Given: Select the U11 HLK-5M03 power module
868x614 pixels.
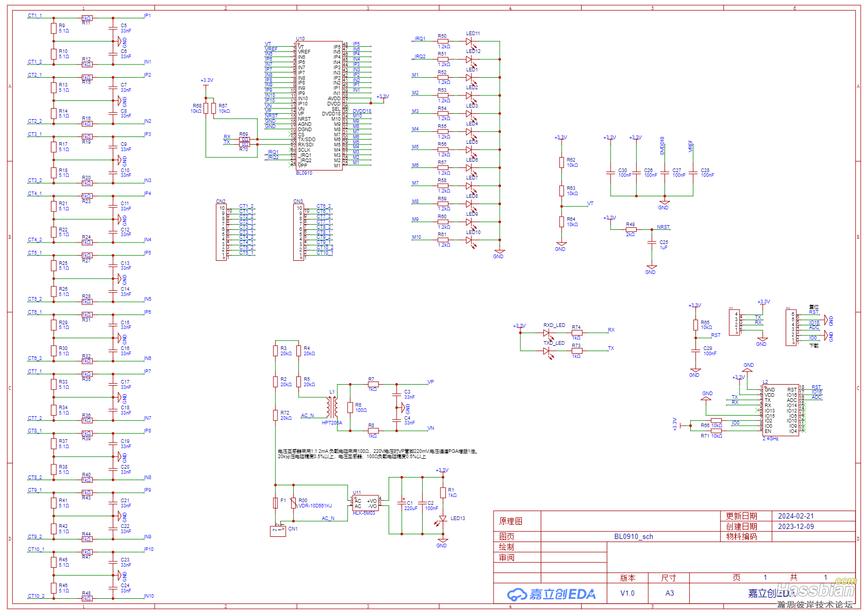Looking at the screenshot, I should 366,503.
